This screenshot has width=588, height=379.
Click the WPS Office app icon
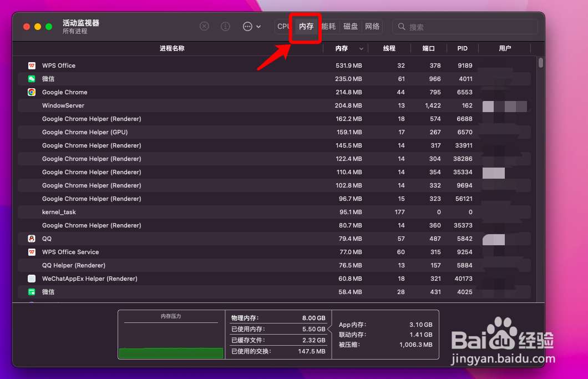(x=32, y=65)
